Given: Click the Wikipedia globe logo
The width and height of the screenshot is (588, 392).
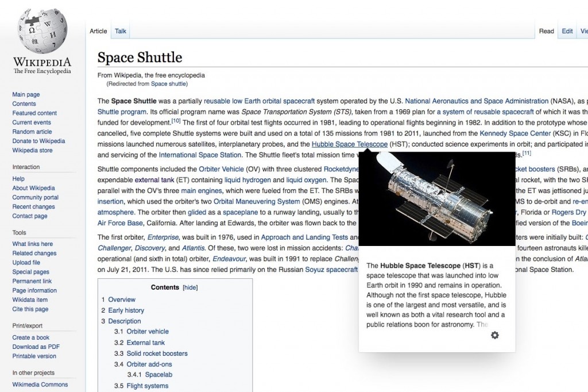Looking at the screenshot, I should [42, 31].
